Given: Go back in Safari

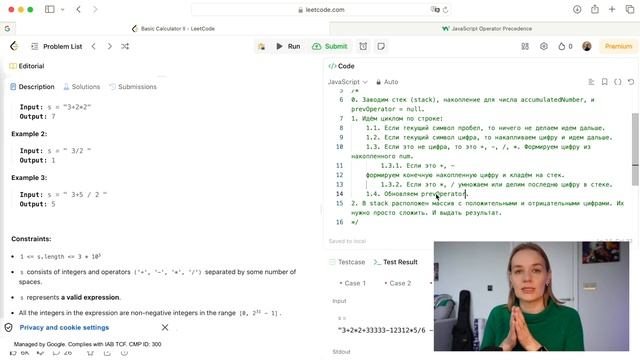Looking at the screenshot, I should click(x=78, y=9).
